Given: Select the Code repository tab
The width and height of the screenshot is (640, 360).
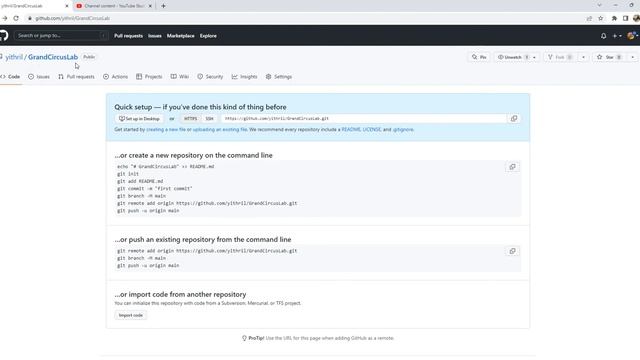Looking at the screenshot, I should pyautogui.click(x=11, y=77).
